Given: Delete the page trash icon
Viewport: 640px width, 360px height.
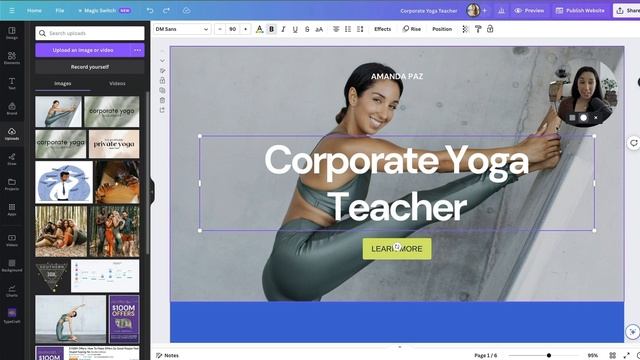Looking at the screenshot, I should pyautogui.click(x=162, y=100).
